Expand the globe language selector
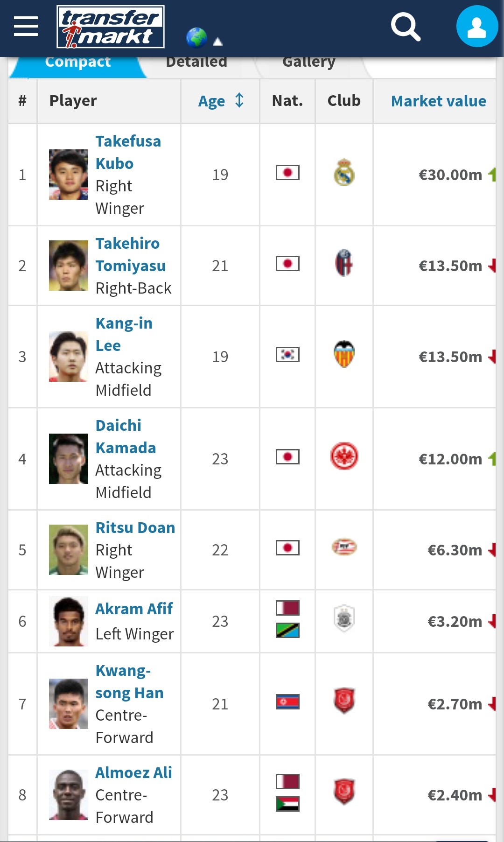Screen dimensions: 504x842 click(204, 38)
